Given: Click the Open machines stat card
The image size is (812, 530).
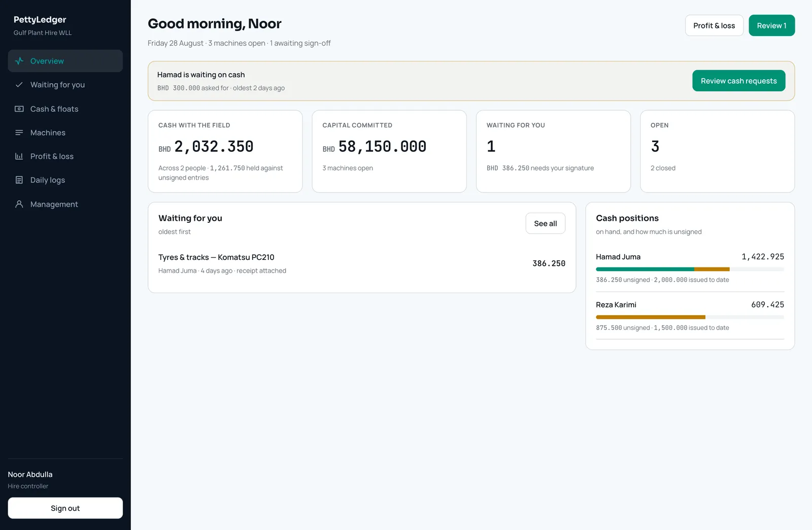Looking at the screenshot, I should click(x=717, y=151).
